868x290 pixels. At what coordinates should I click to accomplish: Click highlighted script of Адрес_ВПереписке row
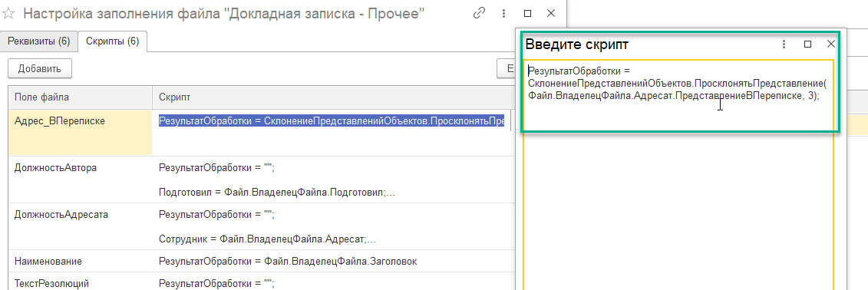coord(332,120)
